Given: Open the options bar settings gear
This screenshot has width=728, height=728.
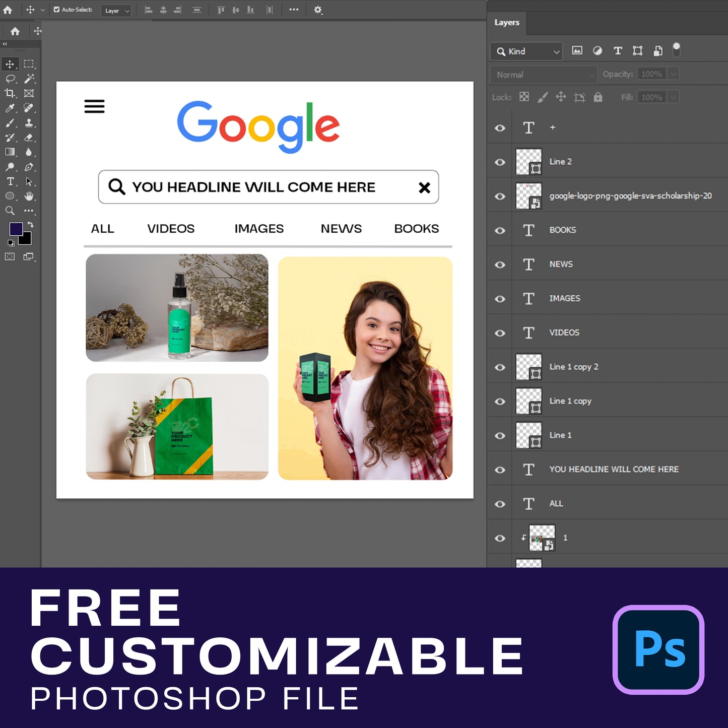Looking at the screenshot, I should [318, 10].
